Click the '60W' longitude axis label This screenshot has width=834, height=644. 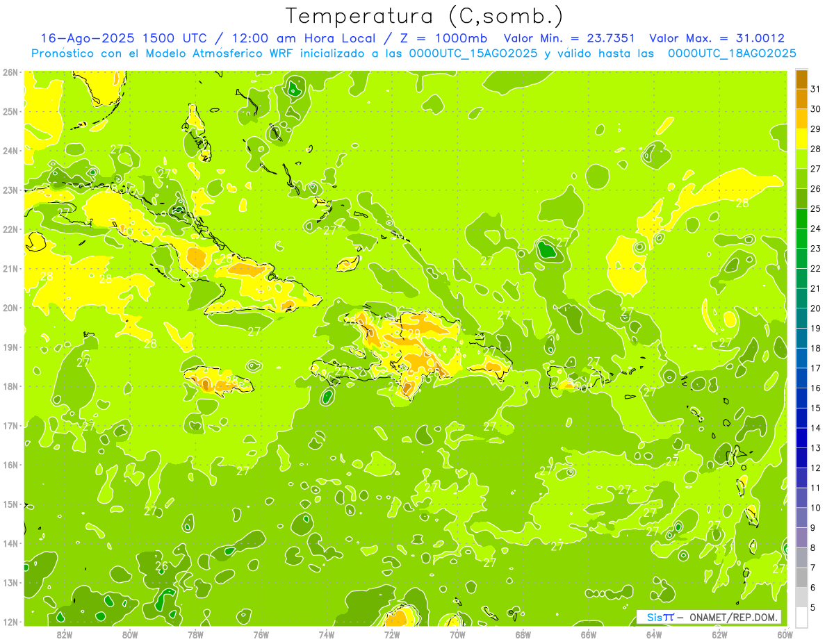tap(785, 634)
